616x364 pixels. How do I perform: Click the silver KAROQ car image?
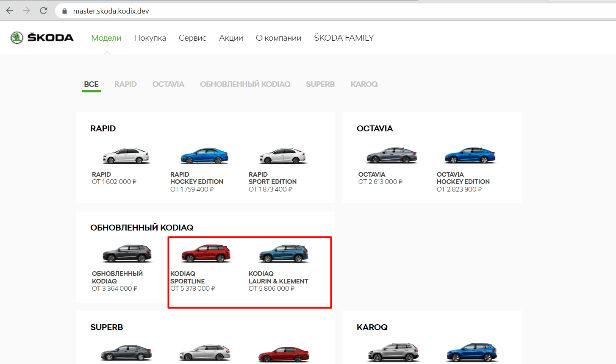[x=393, y=352]
